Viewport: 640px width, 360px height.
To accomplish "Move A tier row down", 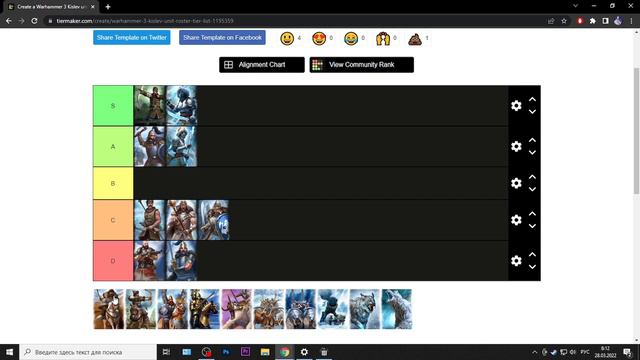I will pyautogui.click(x=532, y=153).
